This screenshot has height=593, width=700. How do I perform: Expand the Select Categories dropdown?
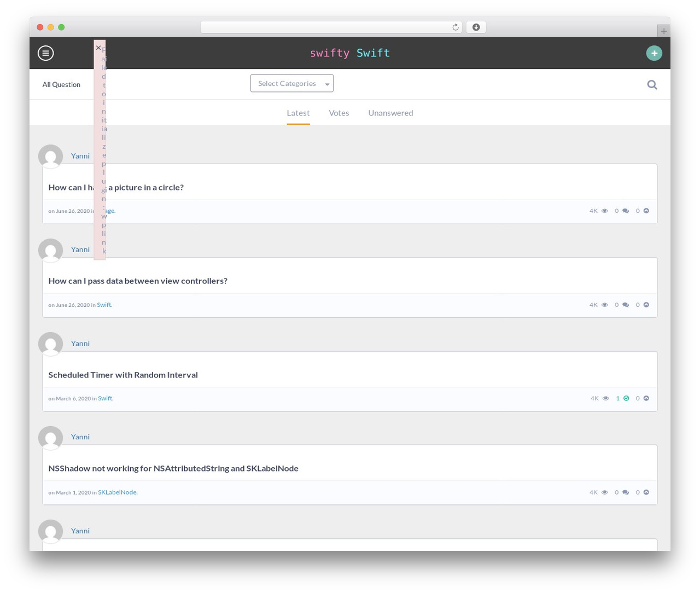click(292, 83)
